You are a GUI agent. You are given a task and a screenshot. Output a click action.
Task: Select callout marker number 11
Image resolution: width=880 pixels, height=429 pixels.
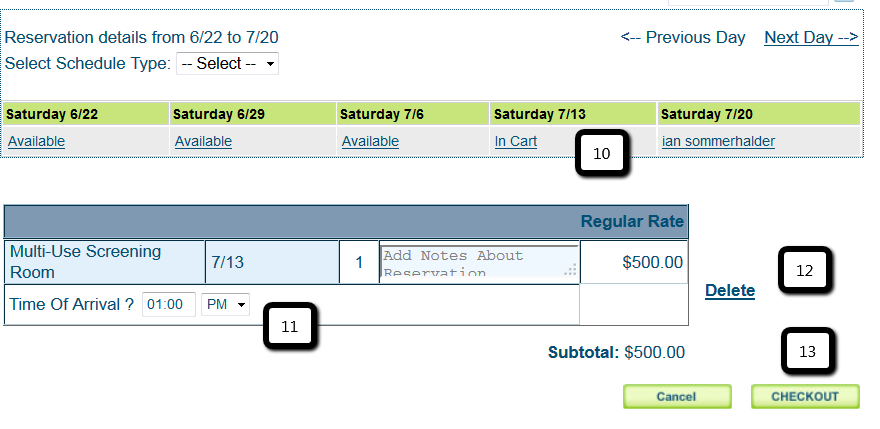pos(290,326)
